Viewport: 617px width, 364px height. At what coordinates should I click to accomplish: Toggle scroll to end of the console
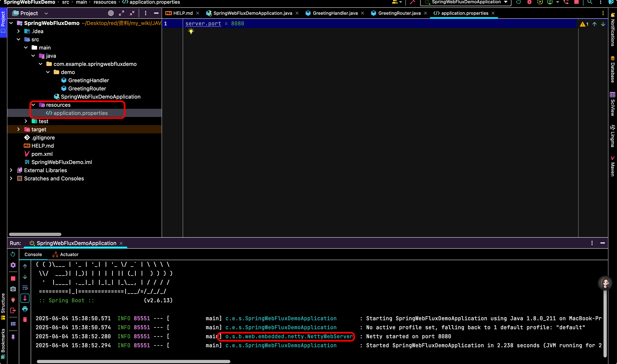click(25, 298)
